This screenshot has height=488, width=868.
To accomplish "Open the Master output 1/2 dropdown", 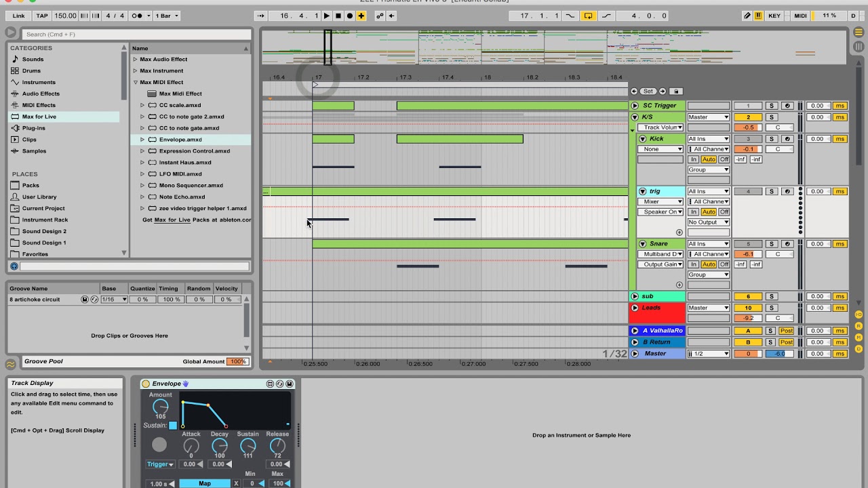I will (709, 354).
